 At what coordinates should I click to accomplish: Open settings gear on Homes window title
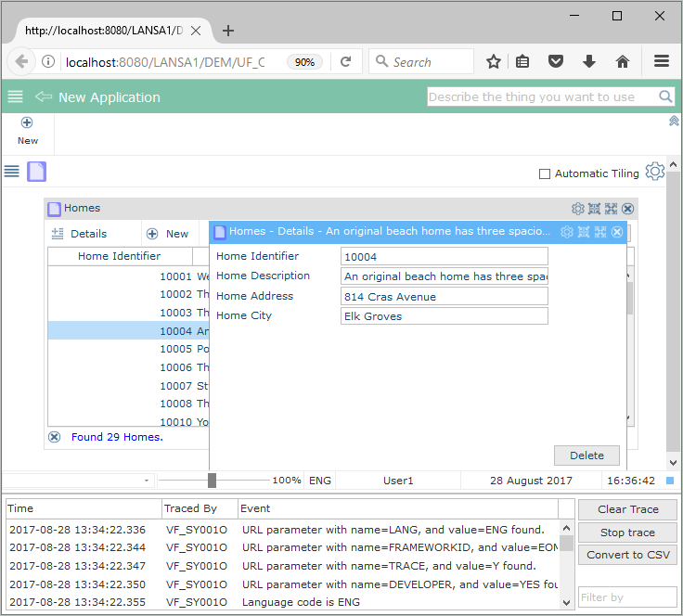(578, 209)
